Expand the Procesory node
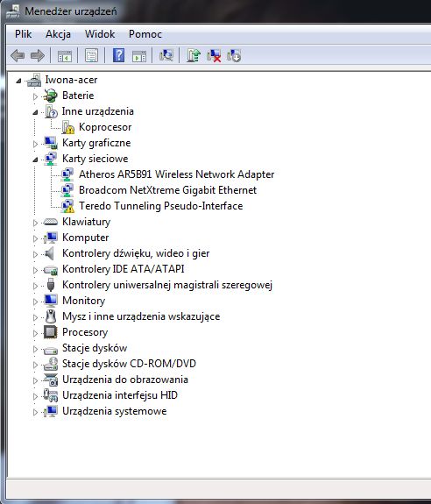The width and height of the screenshot is (431, 504). point(35,333)
